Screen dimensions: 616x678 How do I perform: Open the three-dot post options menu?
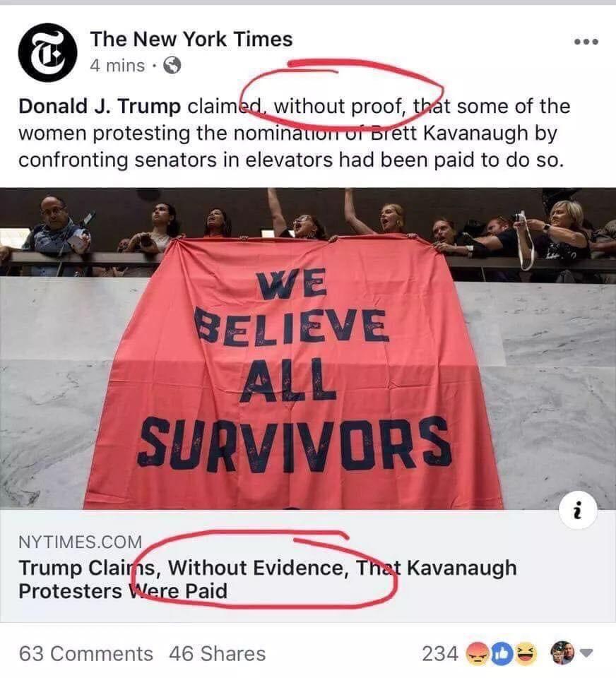[586, 42]
